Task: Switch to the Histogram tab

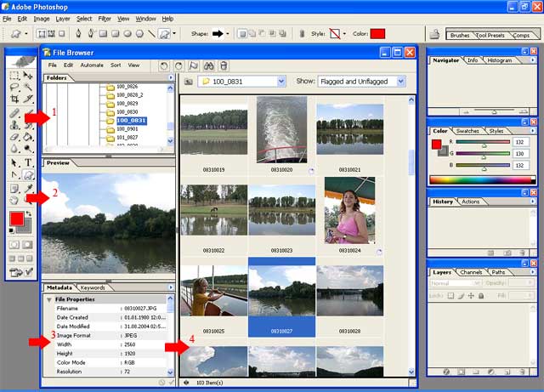Action: pyautogui.click(x=500, y=60)
